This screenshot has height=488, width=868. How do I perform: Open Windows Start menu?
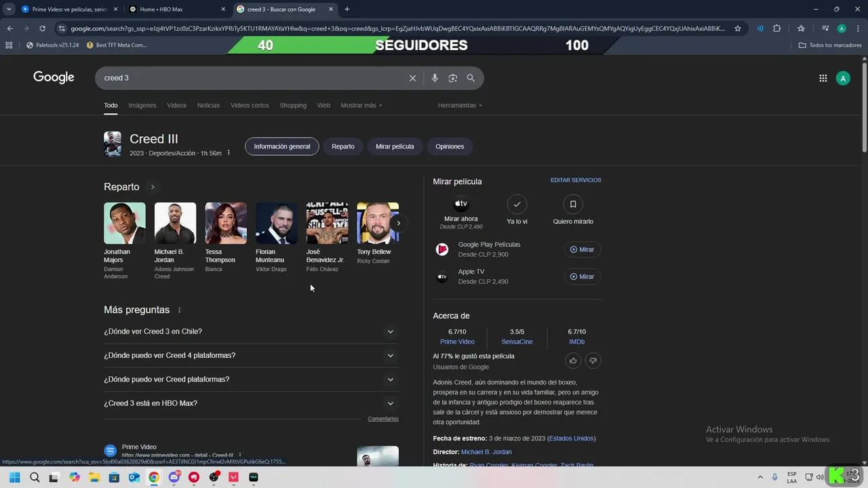pos(14,477)
